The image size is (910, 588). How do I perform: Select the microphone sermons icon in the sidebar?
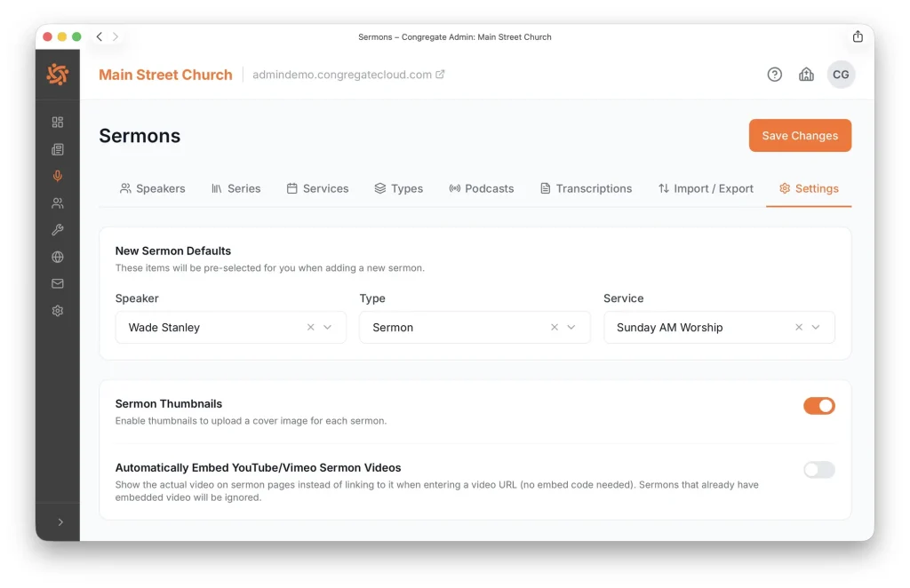(58, 176)
